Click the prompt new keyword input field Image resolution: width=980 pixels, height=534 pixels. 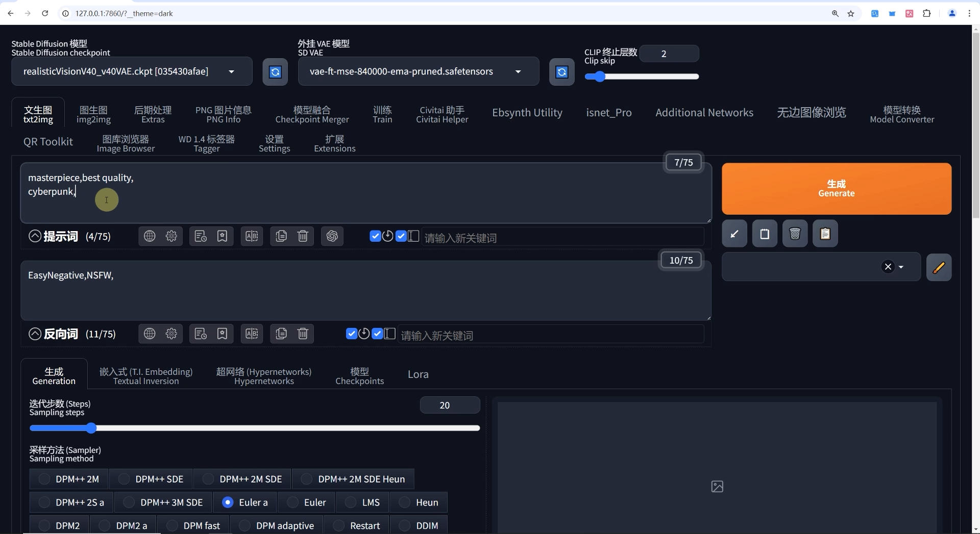click(562, 238)
